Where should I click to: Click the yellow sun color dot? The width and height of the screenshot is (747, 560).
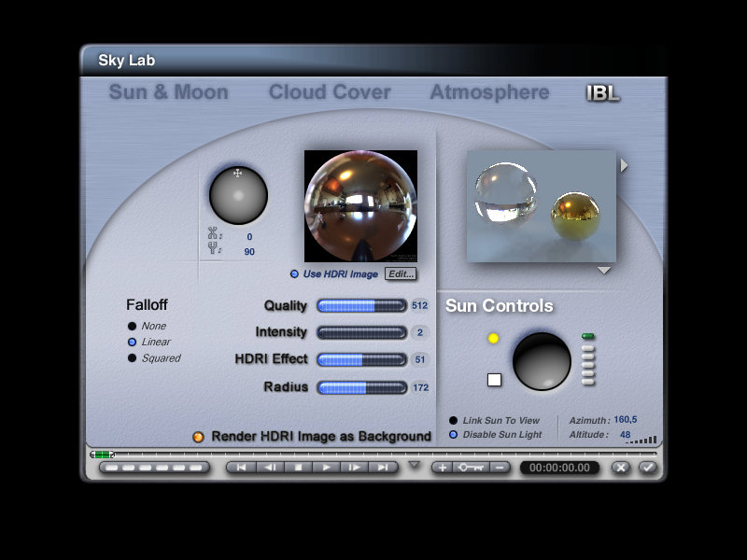[494, 338]
